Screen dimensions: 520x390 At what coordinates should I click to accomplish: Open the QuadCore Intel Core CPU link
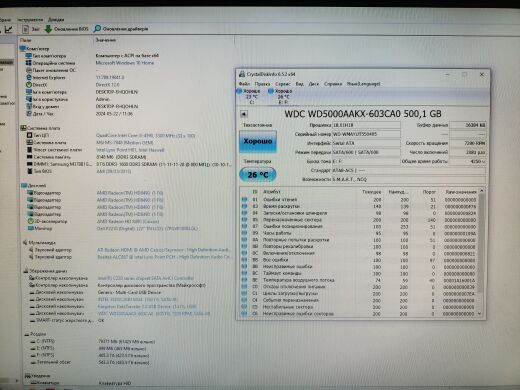[x=145, y=135]
